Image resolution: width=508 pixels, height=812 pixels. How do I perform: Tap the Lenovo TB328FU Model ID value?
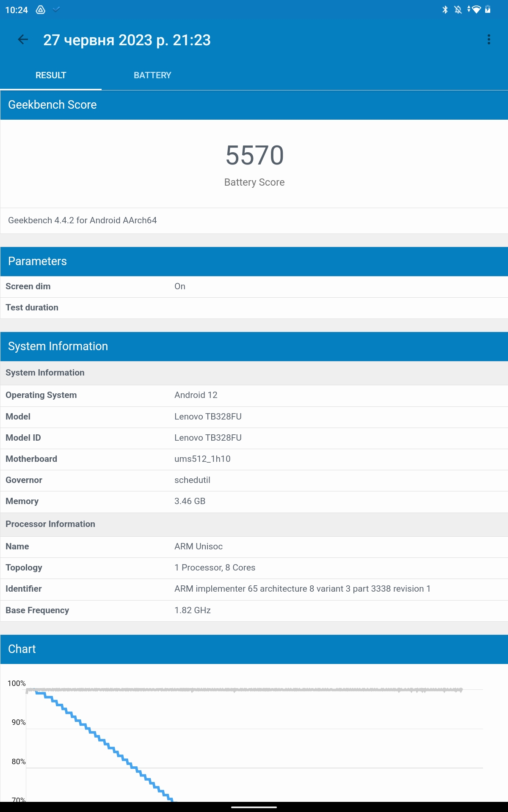point(208,438)
